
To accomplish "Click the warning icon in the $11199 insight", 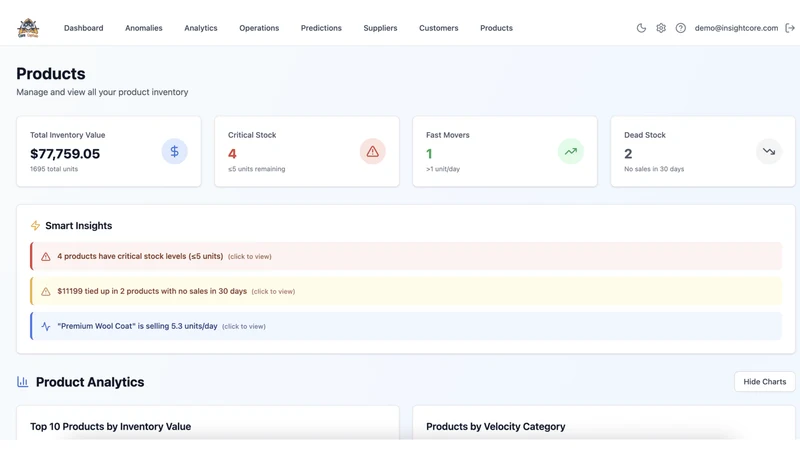I will click(45, 291).
